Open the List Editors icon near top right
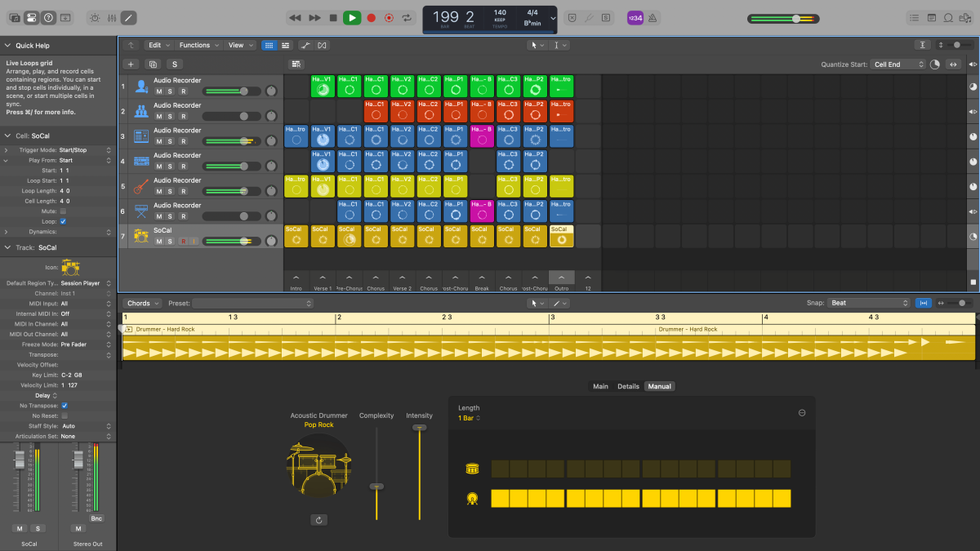980x551 pixels. pyautogui.click(x=914, y=17)
